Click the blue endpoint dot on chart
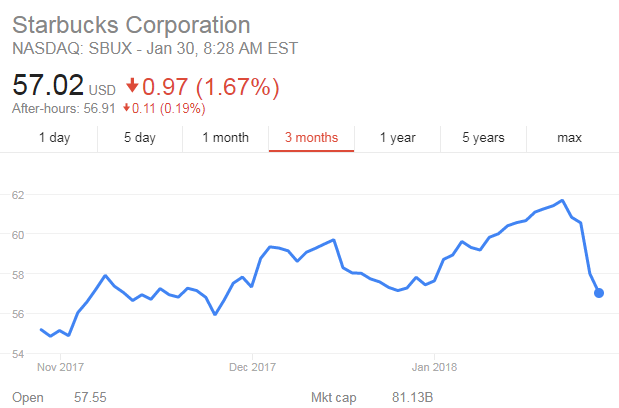619x408 pixels. 599,293
